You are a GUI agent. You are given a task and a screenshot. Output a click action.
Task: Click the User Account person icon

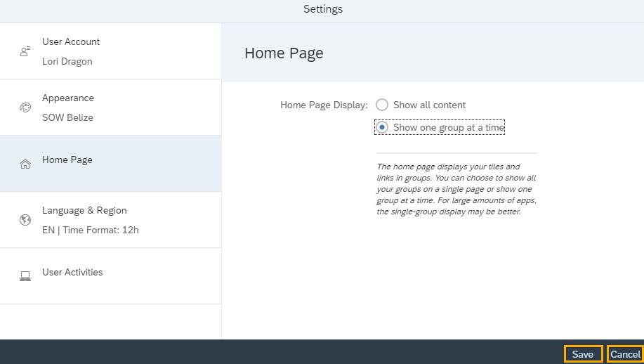point(25,51)
